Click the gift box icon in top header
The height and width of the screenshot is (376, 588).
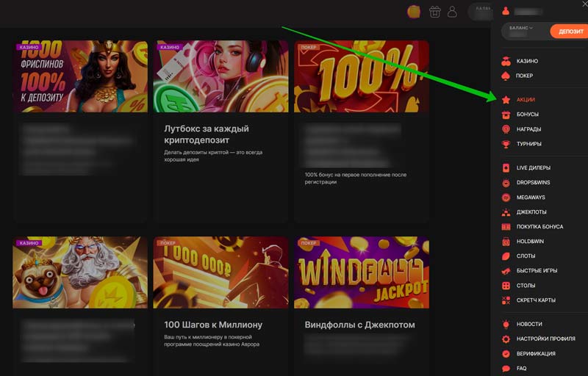pos(435,12)
